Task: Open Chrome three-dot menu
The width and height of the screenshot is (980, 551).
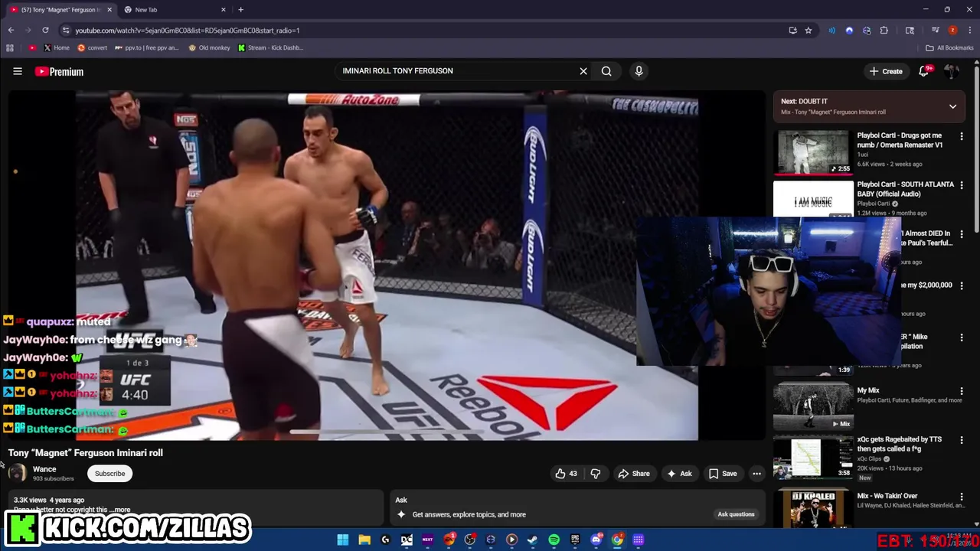Action: click(x=970, y=31)
